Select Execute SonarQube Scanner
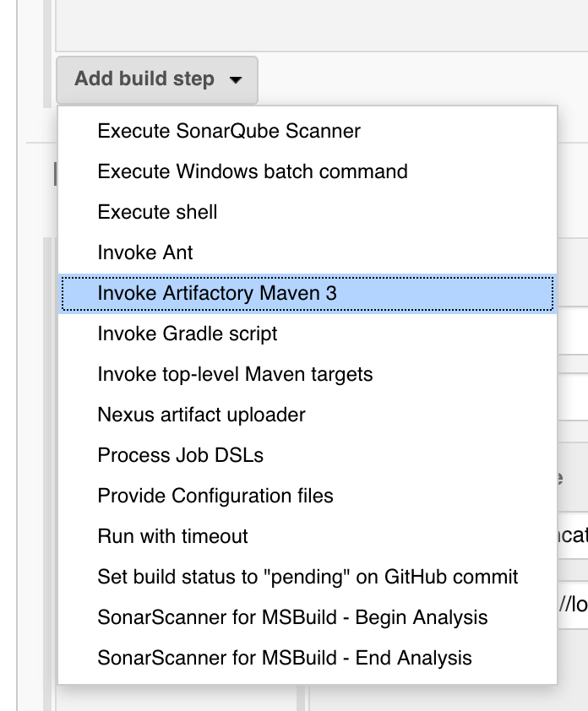The image size is (588, 711). [x=229, y=131]
